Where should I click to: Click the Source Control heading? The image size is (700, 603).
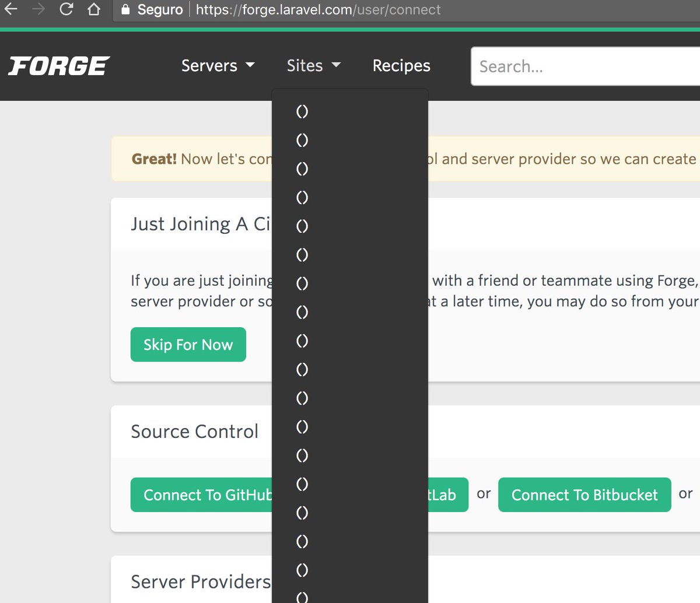pyautogui.click(x=194, y=431)
